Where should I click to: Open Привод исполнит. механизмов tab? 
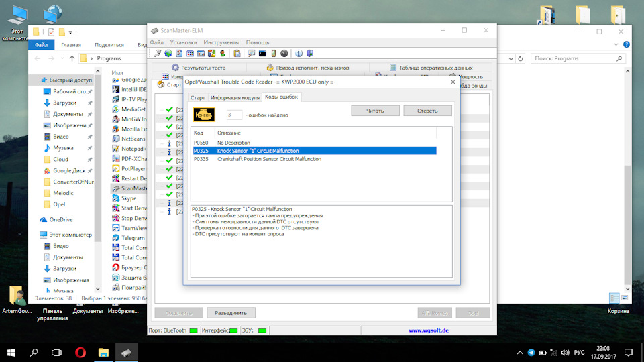pos(308,68)
